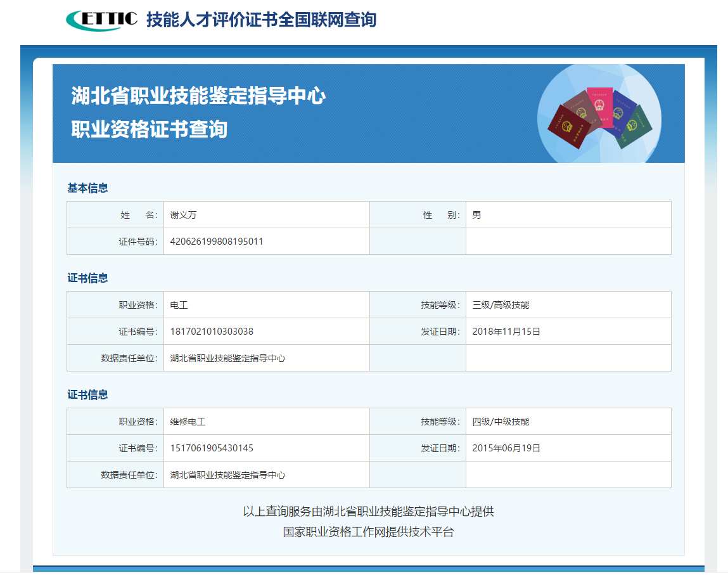Screen dimensions: 728x575
Task: Click the 三级/高级技能 skill level value
Action: [x=501, y=305]
